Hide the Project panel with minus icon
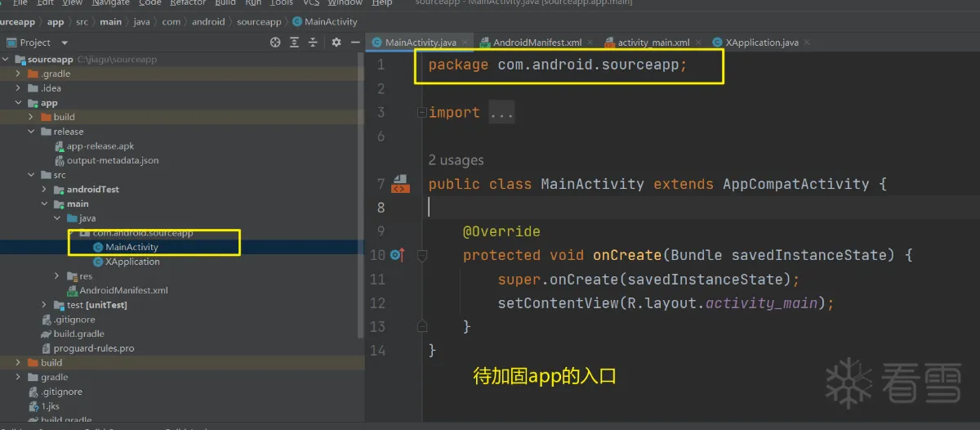The image size is (980, 430). (x=355, y=43)
